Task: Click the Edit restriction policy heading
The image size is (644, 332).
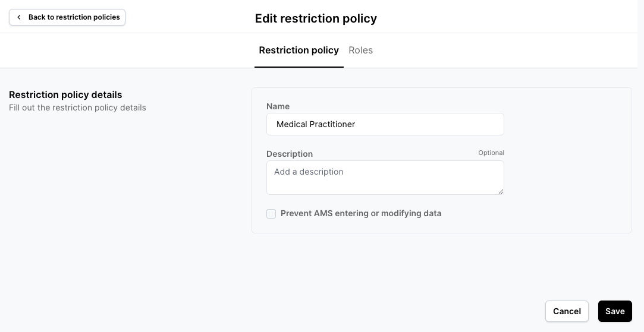Action: coord(316,18)
